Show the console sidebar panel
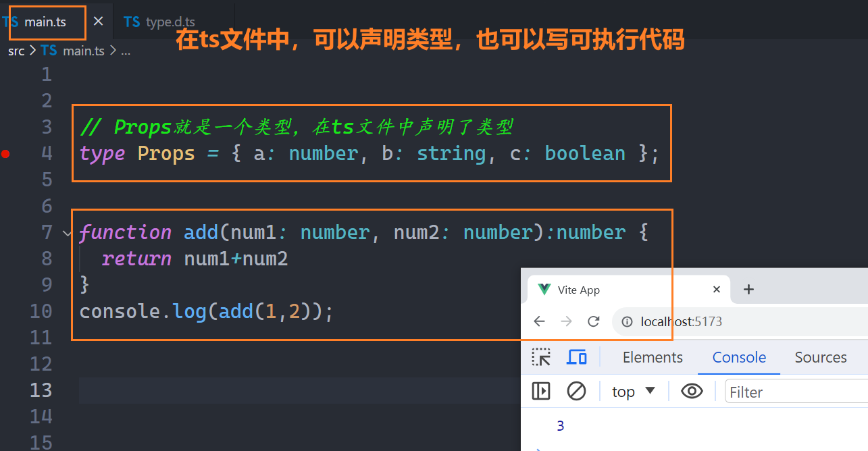 541,391
